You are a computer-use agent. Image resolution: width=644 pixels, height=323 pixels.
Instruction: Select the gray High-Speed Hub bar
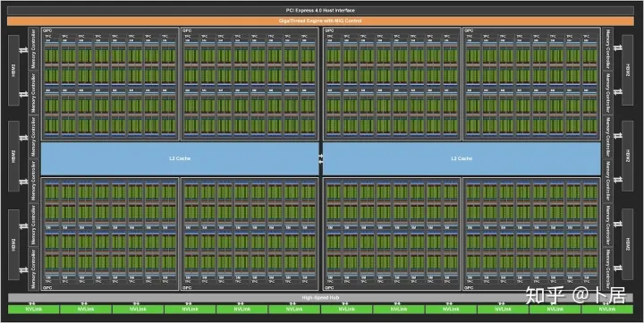[320, 298]
